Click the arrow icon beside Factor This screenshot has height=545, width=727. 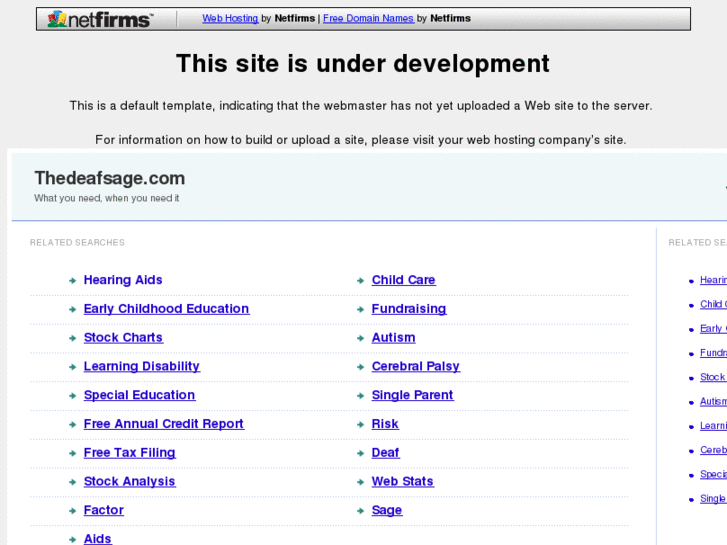pyautogui.click(x=72, y=511)
